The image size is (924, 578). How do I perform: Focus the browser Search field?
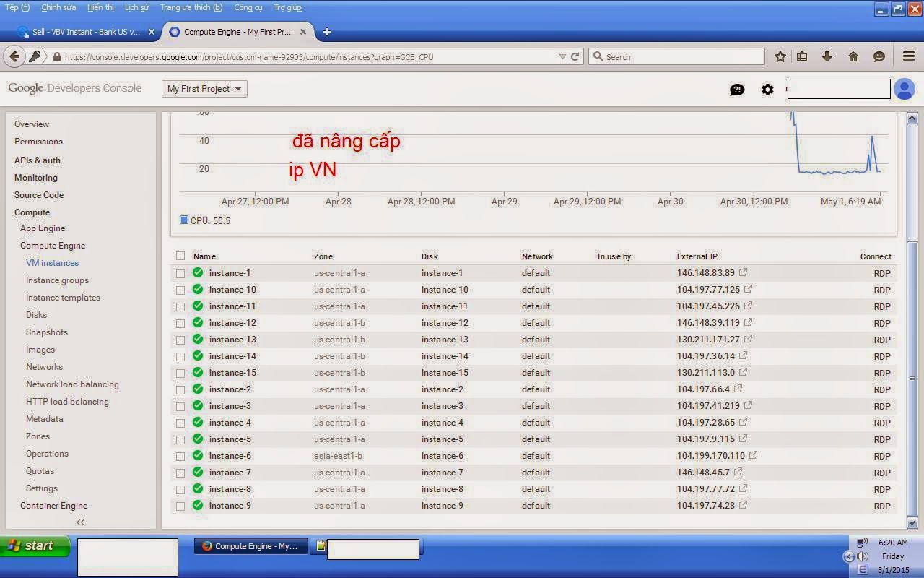676,56
